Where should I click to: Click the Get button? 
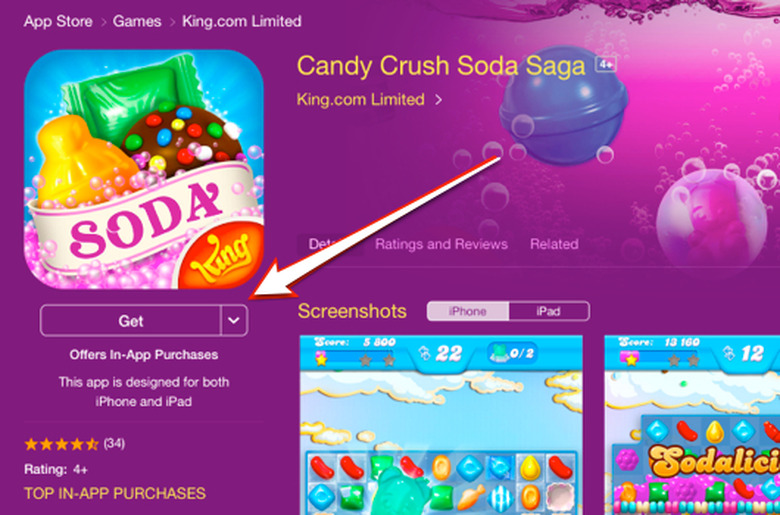130,321
